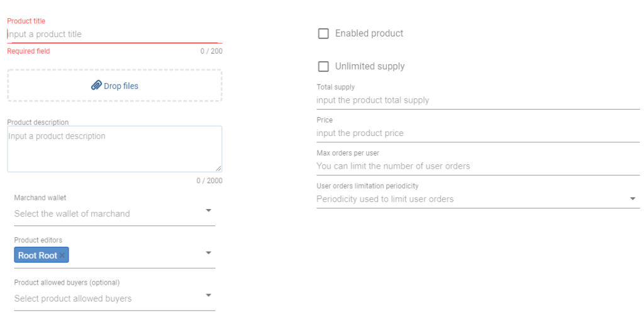Tick the Unlimited supply checkbox
Image resolution: width=644 pixels, height=318 pixels.
click(324, 67)
